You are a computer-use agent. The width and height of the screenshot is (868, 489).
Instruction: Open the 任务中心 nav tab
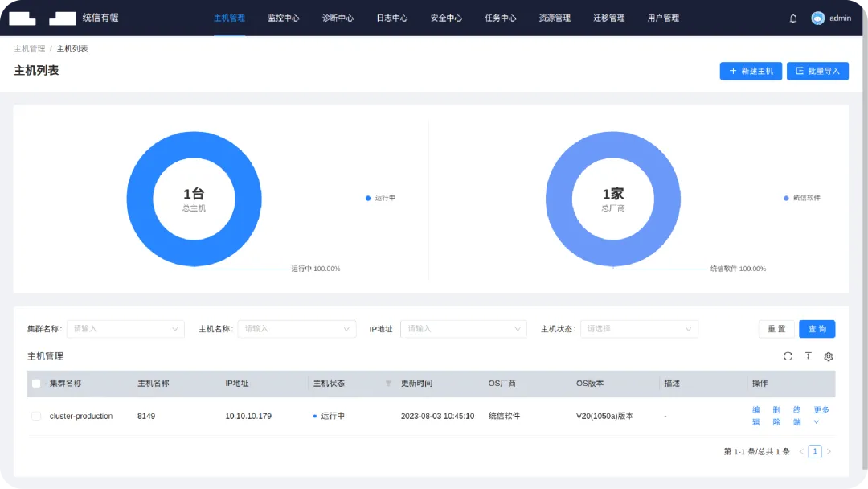tap(501, 18)
